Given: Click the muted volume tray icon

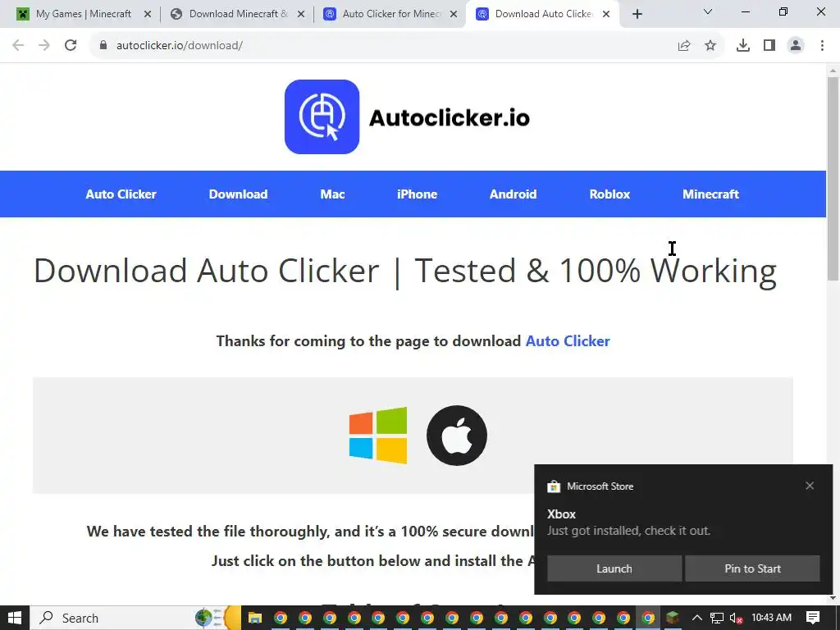Looking at the screenshot, I should 737,619.
